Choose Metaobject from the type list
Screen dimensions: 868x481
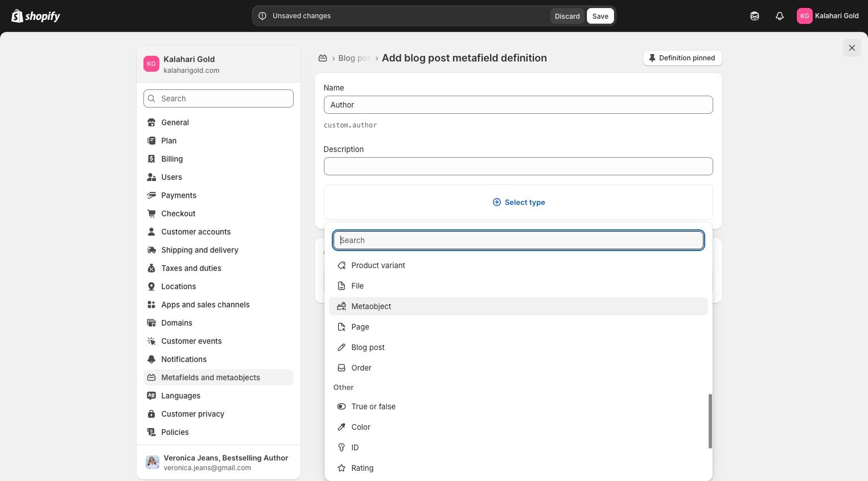click(371, 306)
